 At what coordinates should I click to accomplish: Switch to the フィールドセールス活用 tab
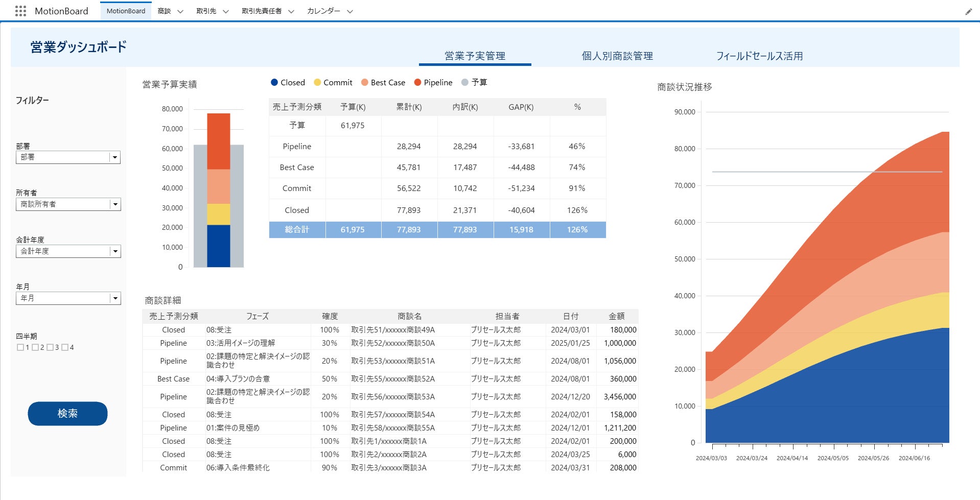(759, 56)
